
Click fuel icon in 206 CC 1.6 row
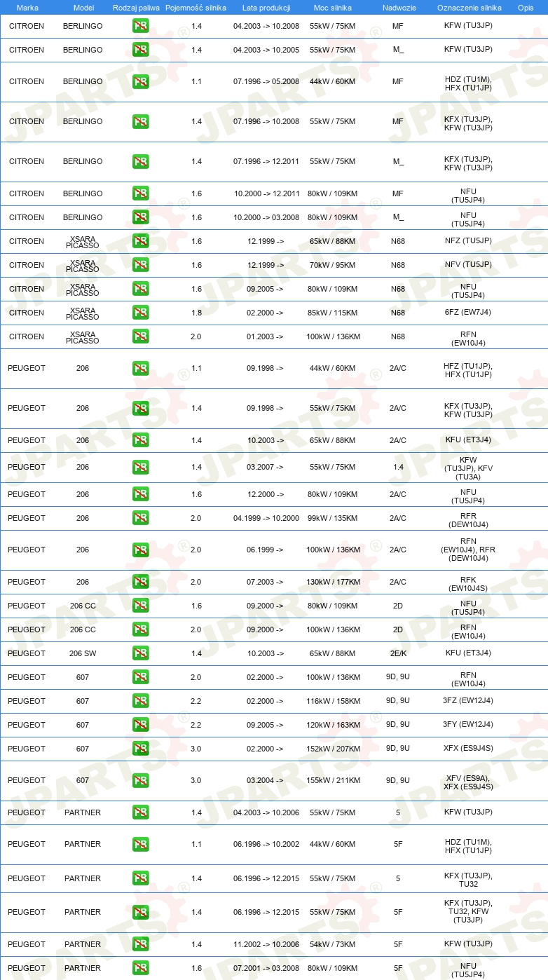tap(140, 606)
